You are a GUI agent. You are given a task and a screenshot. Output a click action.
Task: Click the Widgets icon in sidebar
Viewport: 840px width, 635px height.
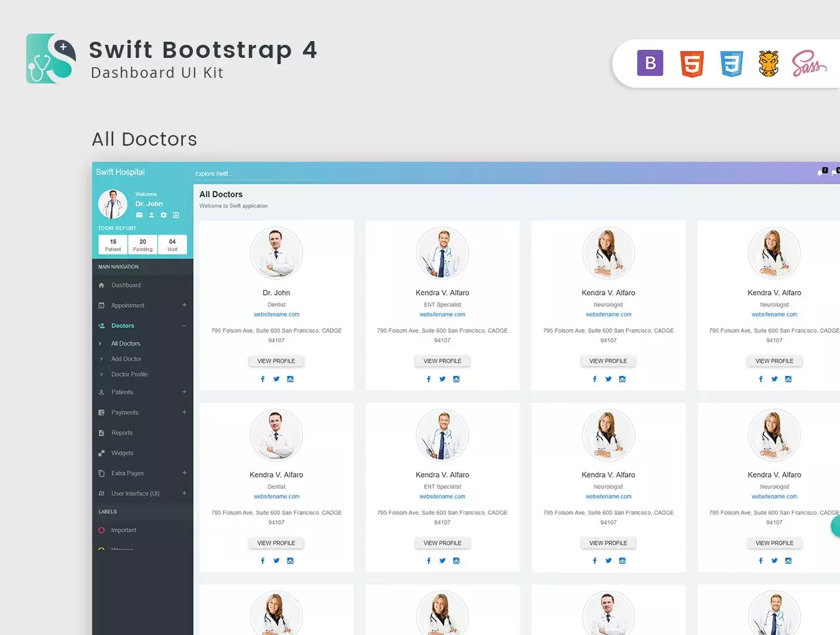(101, 453)
